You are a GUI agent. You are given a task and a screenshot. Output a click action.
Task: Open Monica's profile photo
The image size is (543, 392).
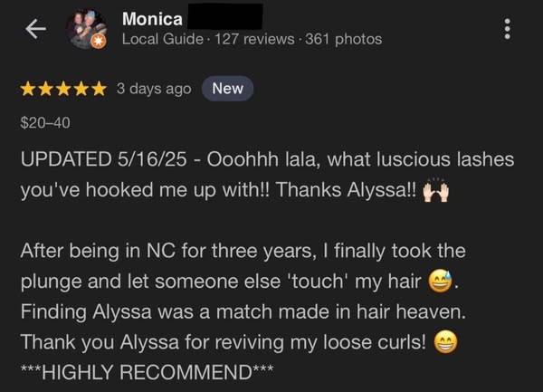86,29
